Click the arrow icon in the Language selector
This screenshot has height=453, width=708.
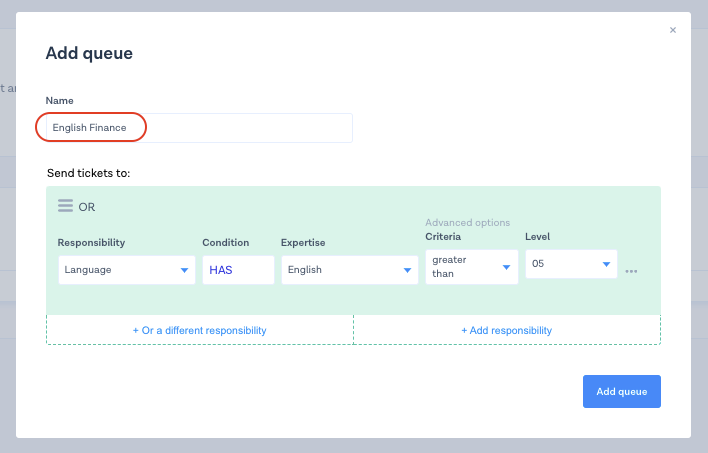click(184, 270)
